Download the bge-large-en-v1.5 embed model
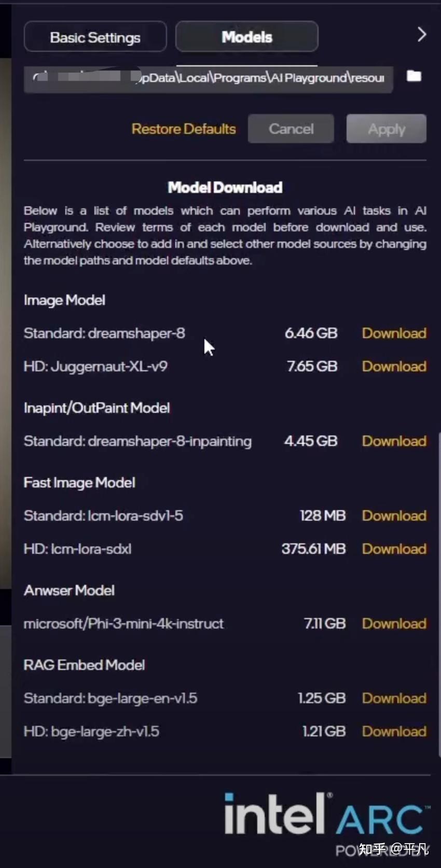 tap(394, 698)
